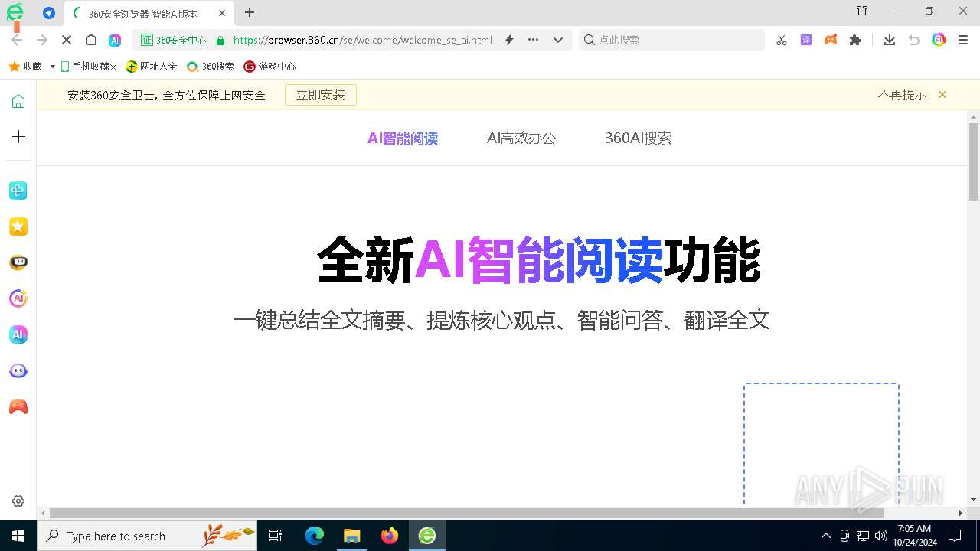980x551 pixels.
Task: Click the back navigation arrow
Action: [x=18, y=40]
